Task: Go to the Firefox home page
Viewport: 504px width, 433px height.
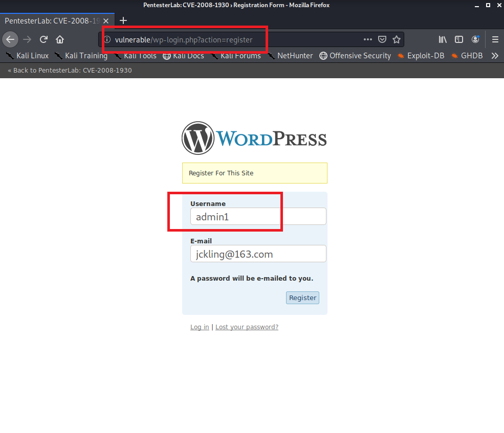Action: [x=60, y=39]
